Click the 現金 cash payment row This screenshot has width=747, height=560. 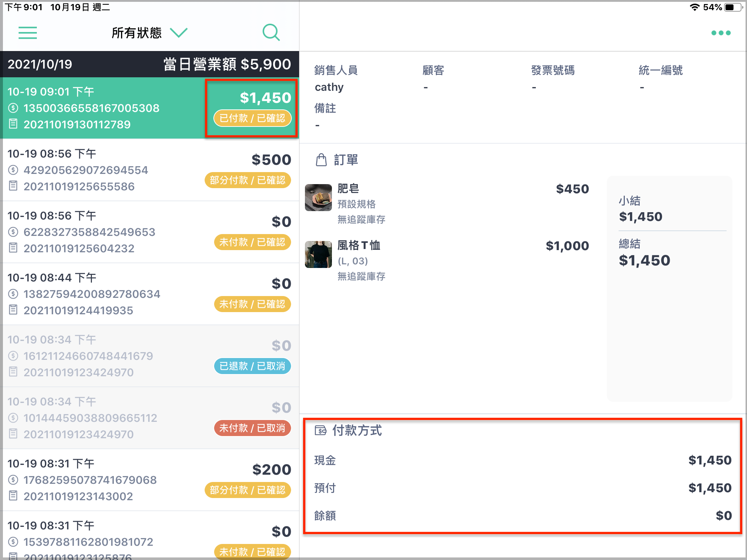[523, 460]
